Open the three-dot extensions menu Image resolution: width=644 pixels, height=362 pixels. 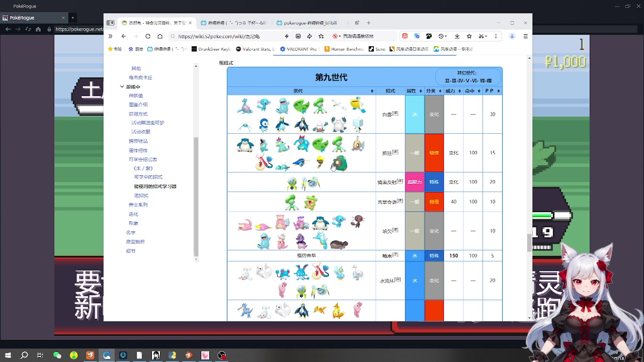click(496, 36)
